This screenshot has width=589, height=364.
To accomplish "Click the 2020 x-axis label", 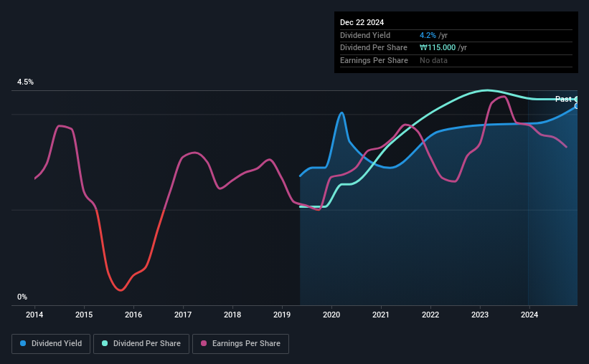I will (331, 315).
